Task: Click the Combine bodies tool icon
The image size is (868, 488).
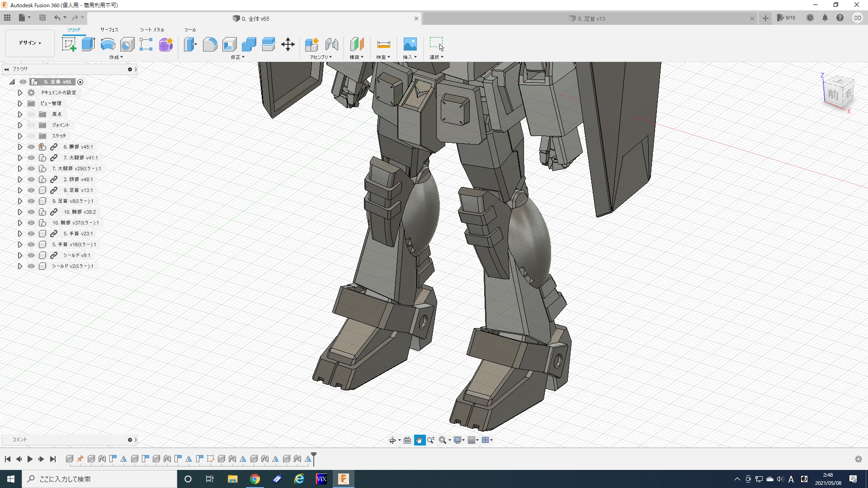Action: tap(249, 44)
